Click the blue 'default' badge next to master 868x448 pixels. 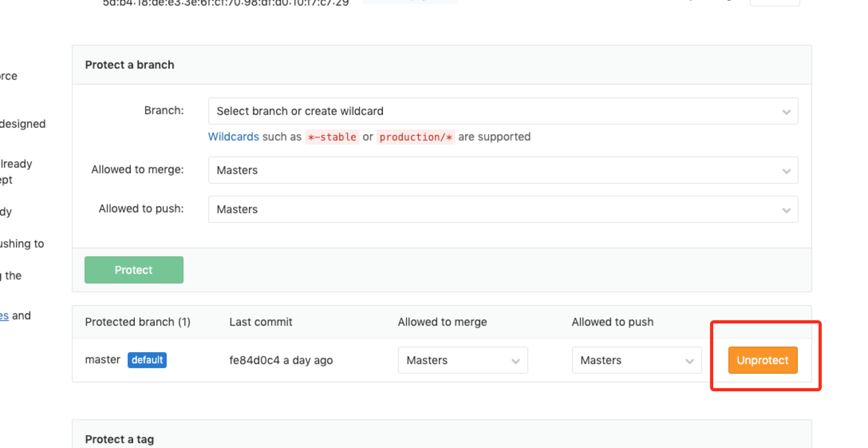pos(147,360)
